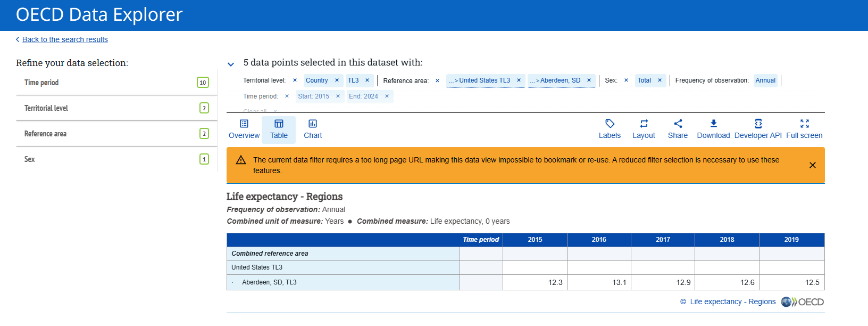868x326 pixels.
Task: Switch to the Overview tab
Action: click(x=244, y=129)
